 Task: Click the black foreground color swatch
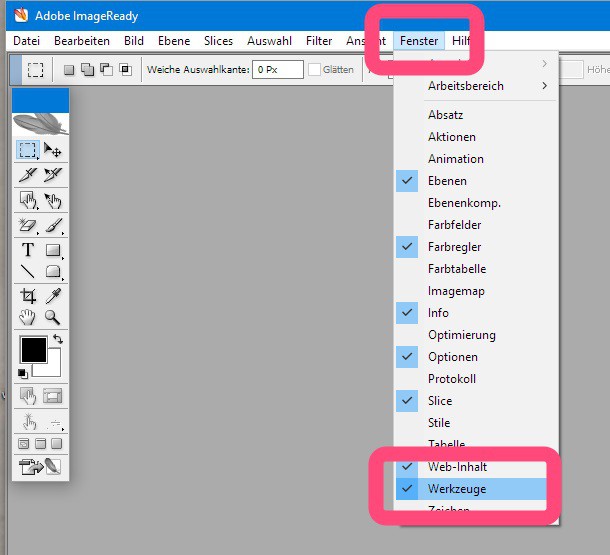[33, 349]
